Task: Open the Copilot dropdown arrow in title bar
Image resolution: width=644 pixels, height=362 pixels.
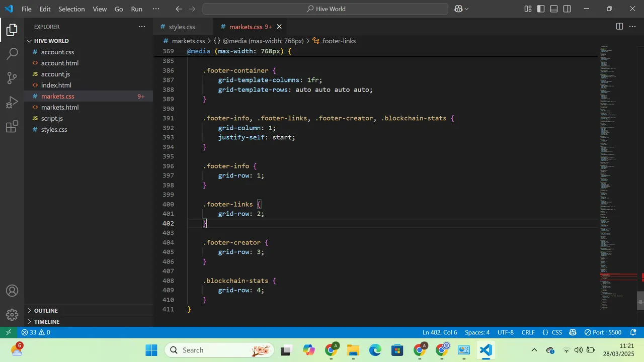Action: pos(466,9)
